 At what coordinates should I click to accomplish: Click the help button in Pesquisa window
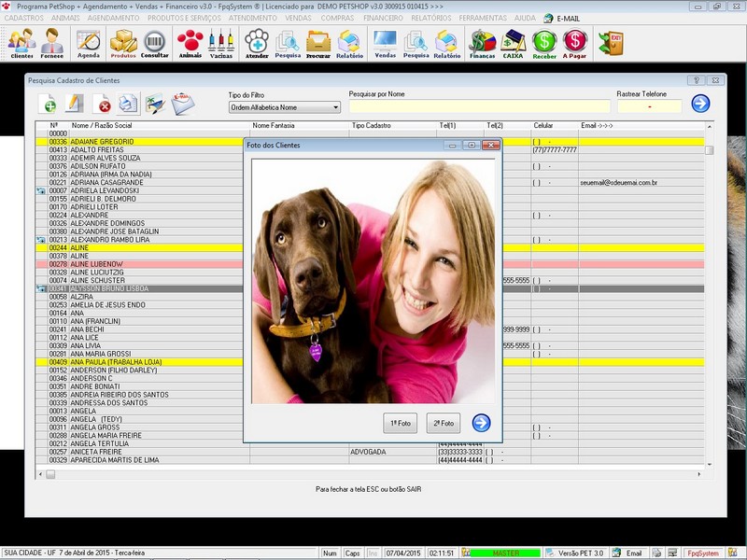point(696,80)
